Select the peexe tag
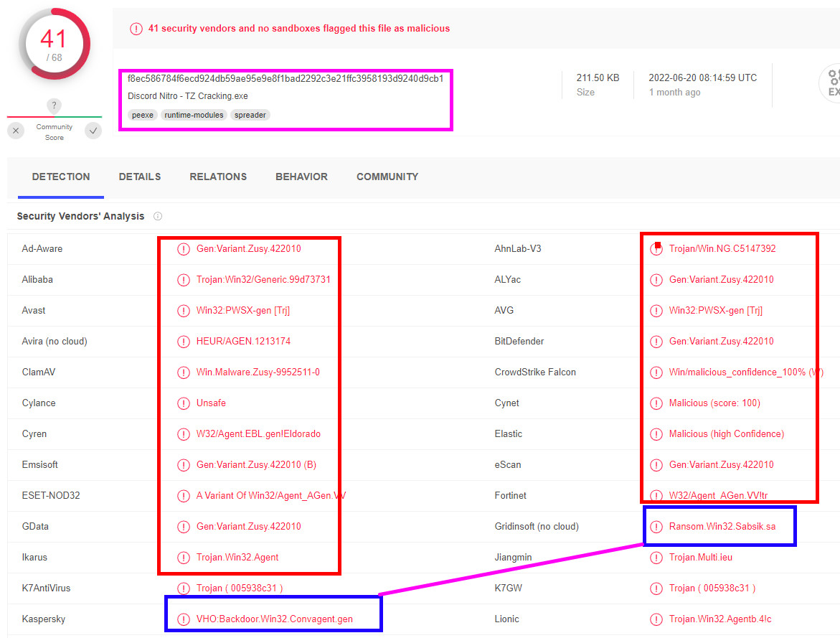 pos(143,115)
